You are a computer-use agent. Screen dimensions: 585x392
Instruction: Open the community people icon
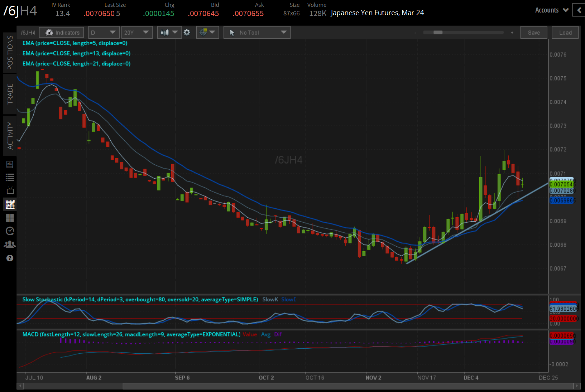coord(10,245)
